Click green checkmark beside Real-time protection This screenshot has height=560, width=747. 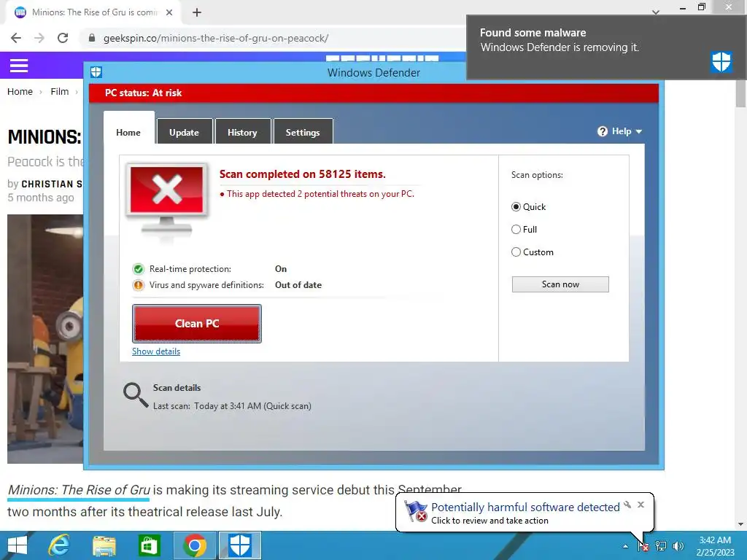(x=138, y=269)
